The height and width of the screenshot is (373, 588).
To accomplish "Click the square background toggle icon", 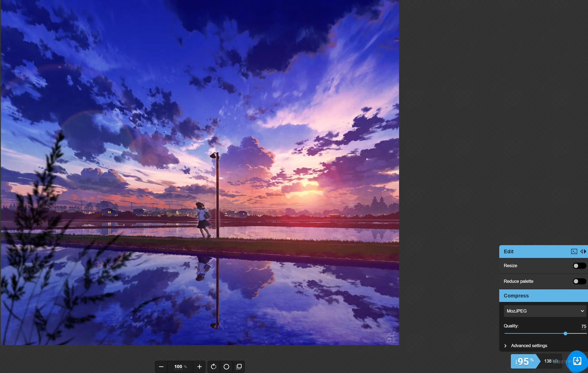I will tap(239, 367).
